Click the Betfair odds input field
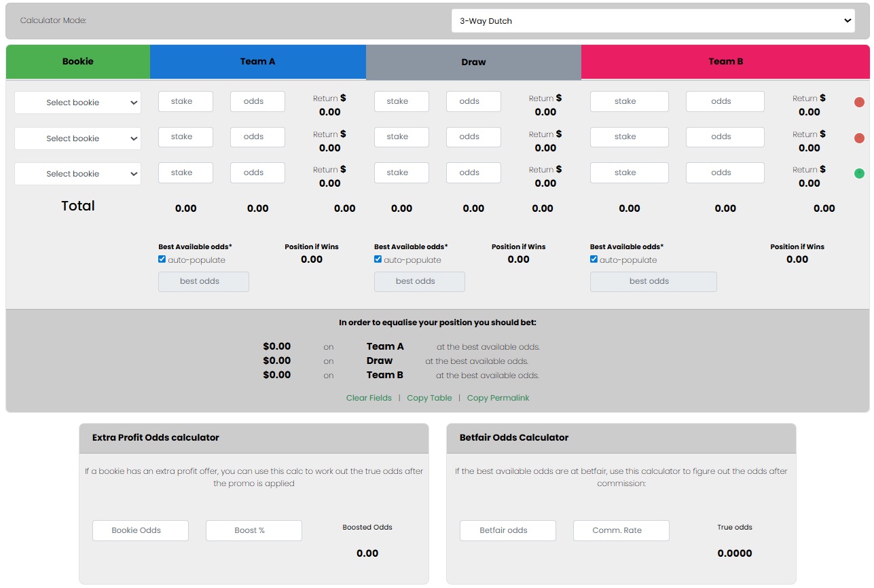This screenshot has width=874, height=588. click(x=507, y=530)
